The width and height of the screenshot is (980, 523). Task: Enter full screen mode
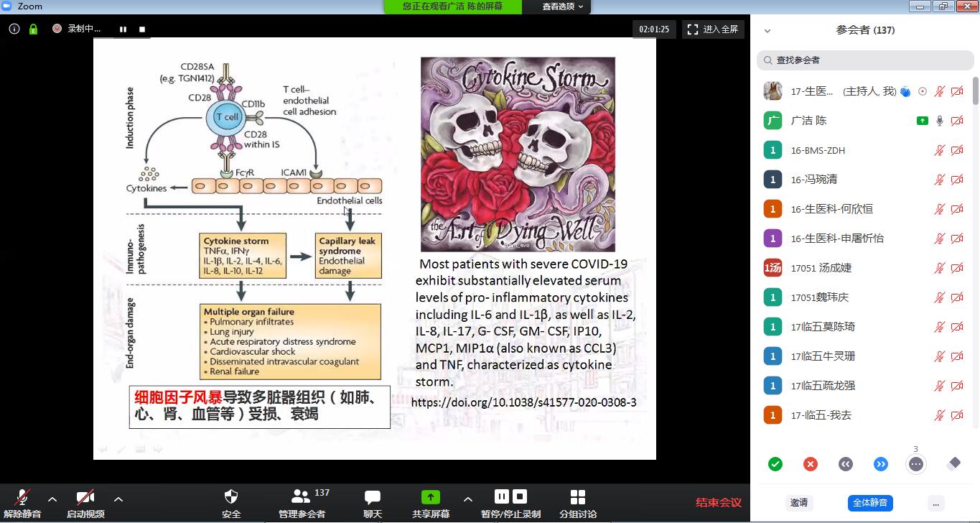[713, 29]
